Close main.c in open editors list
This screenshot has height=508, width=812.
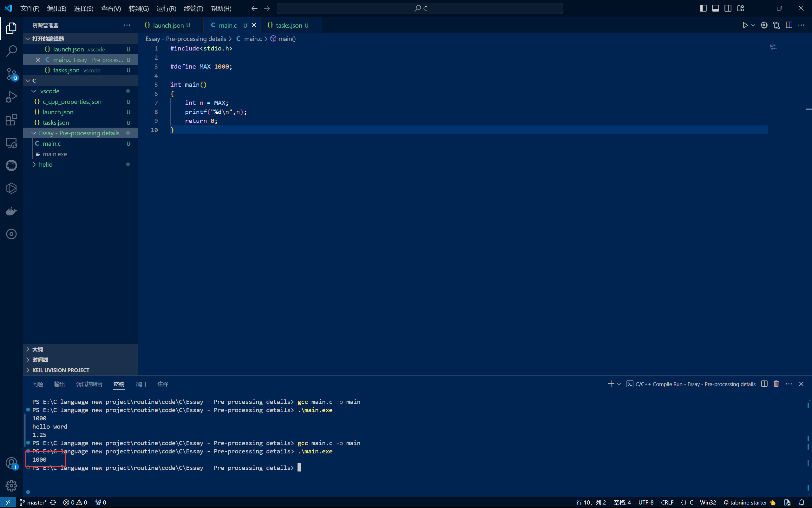click(38, 59)
